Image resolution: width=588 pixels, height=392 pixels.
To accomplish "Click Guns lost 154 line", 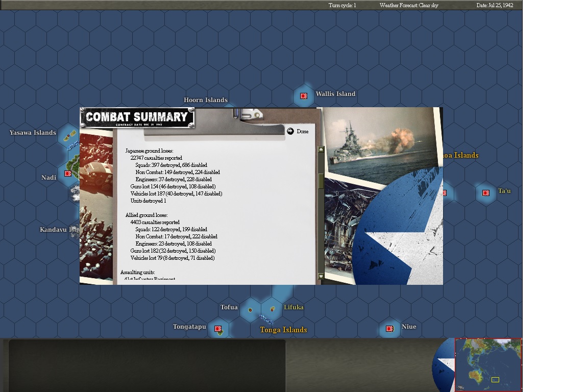I will [173, 186].
